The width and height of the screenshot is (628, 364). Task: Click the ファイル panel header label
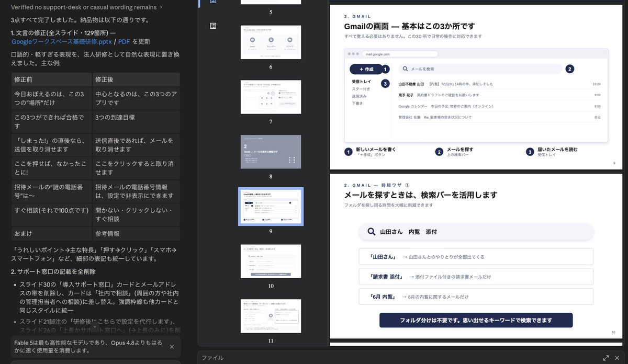pos(212,358)
